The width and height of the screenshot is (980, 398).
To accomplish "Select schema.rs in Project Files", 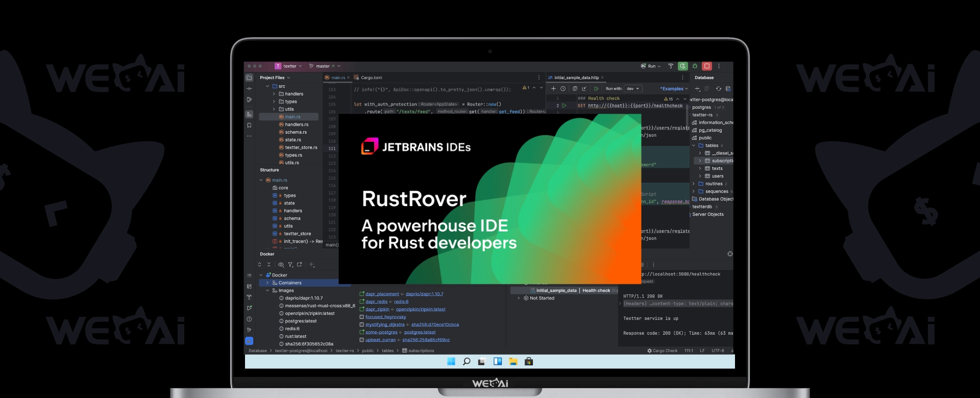I will [x=296, y=132].
